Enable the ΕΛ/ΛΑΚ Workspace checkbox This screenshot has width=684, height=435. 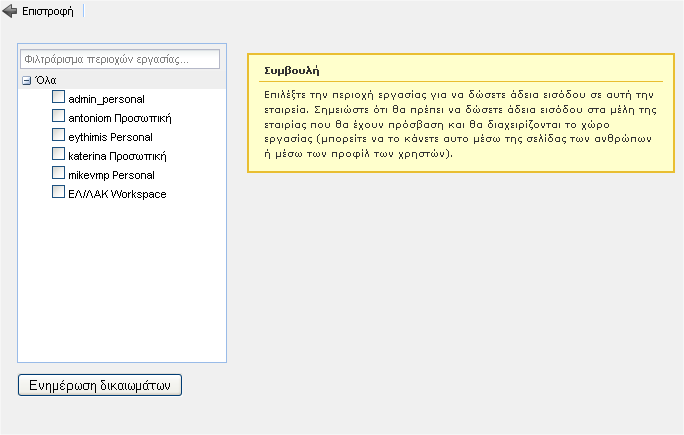pyautogui.click(x=58, y=193)
